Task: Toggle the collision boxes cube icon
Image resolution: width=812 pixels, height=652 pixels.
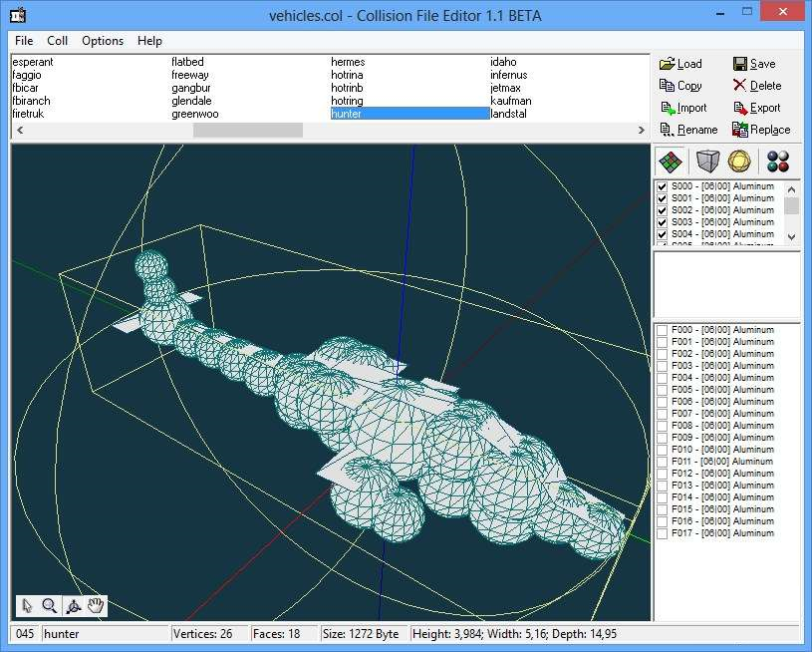Action: pyautogui.click(x=707, y=162)
